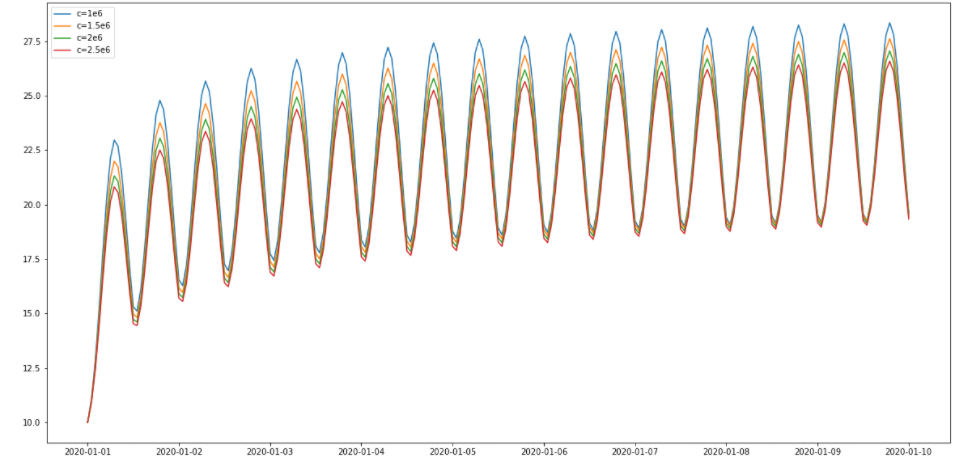Click the red line sample in legend

61,50
